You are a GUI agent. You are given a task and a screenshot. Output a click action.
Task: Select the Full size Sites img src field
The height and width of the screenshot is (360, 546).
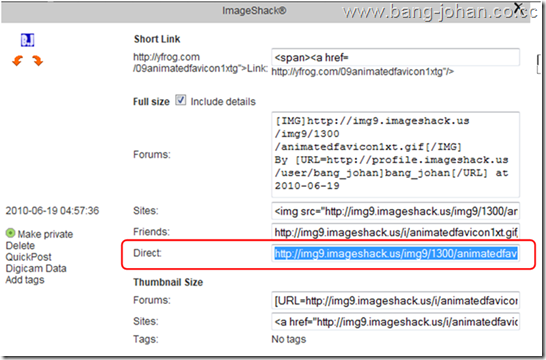pyautogui.click(x=395, y=211)
